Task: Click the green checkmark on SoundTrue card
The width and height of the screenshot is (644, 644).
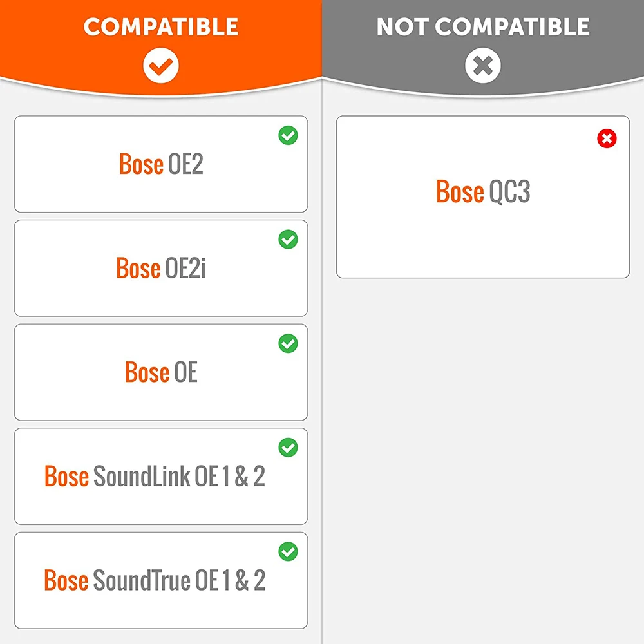Action: click(288, 551)
